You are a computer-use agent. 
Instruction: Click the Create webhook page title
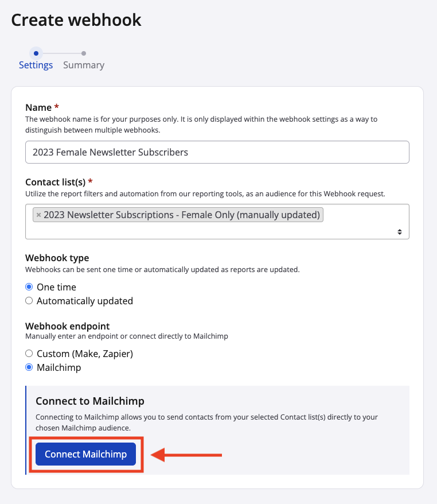click(x=76, y=20)
